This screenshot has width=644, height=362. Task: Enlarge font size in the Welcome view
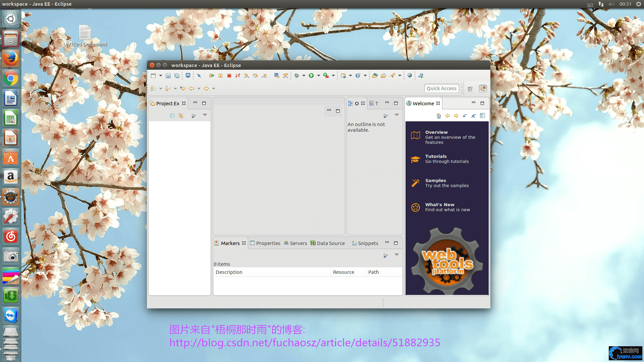(474, 116)
